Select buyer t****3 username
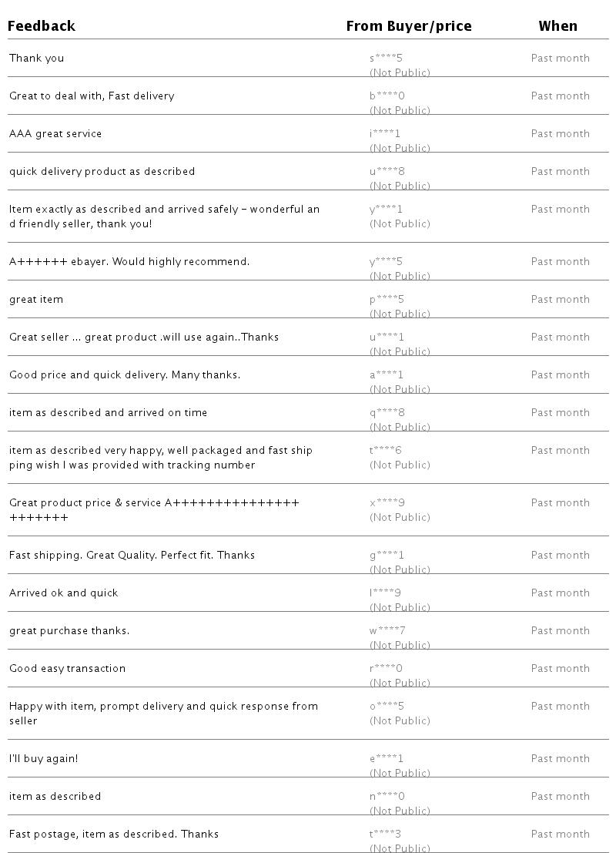The image size is (616, 853). click(385, 834)
